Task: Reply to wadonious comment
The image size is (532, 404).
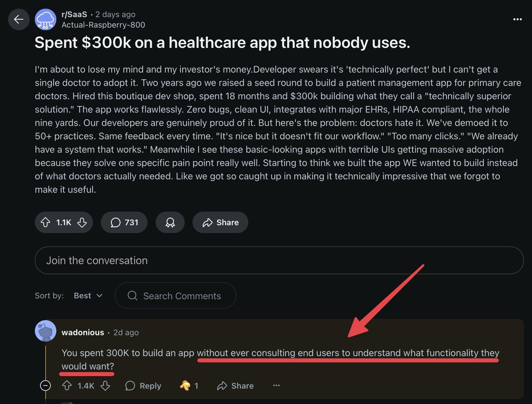Action: (x=143, y=386)
